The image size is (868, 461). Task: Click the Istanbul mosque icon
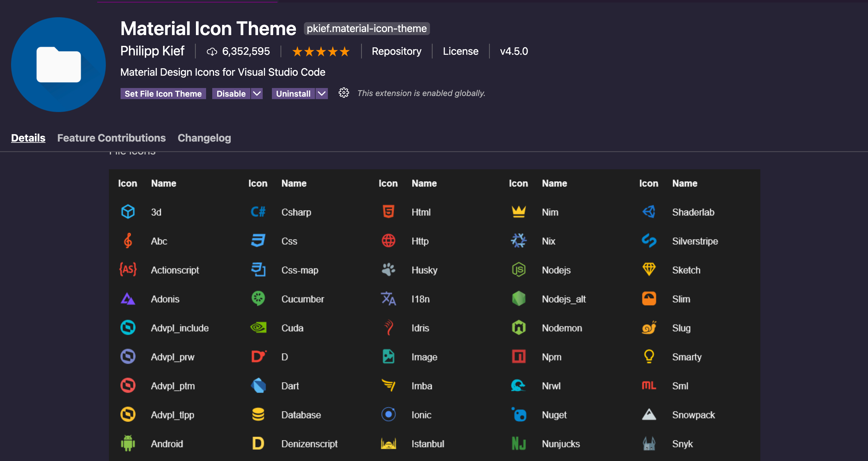tap(388, 443)
